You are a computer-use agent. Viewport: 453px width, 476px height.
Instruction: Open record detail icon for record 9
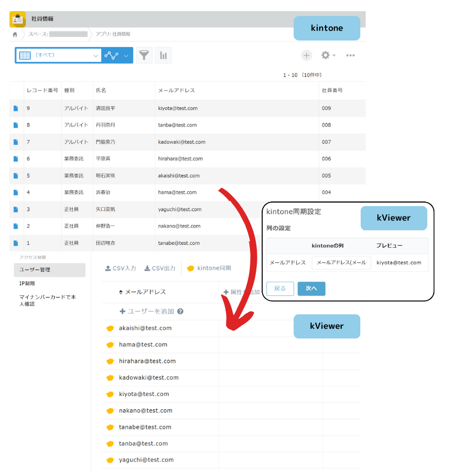click(16, 108)
